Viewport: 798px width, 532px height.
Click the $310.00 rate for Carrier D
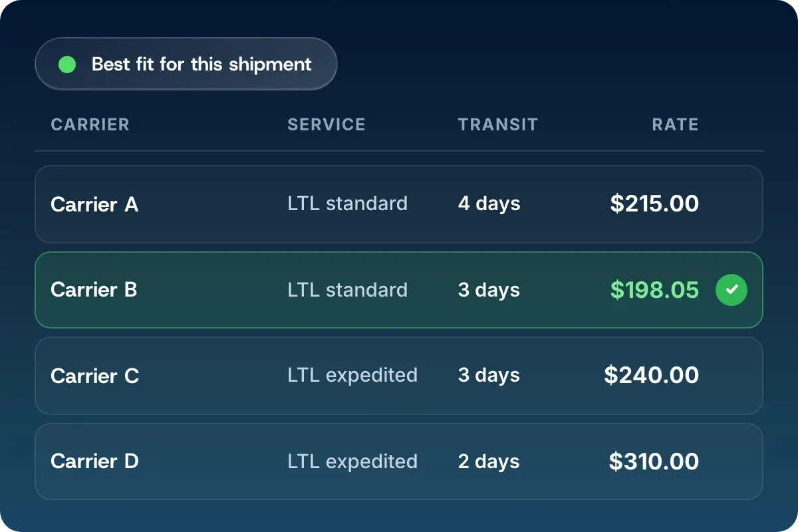tap(654, 462)
